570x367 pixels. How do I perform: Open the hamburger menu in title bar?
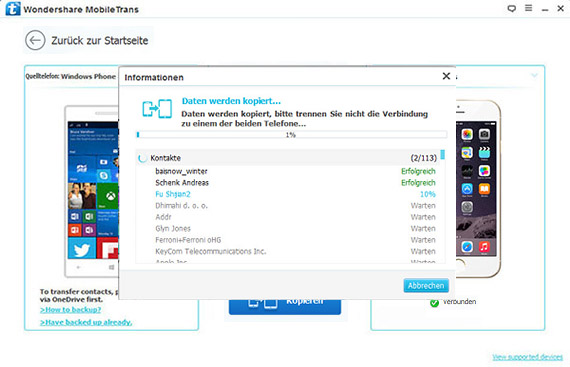[x=529, y=8]
